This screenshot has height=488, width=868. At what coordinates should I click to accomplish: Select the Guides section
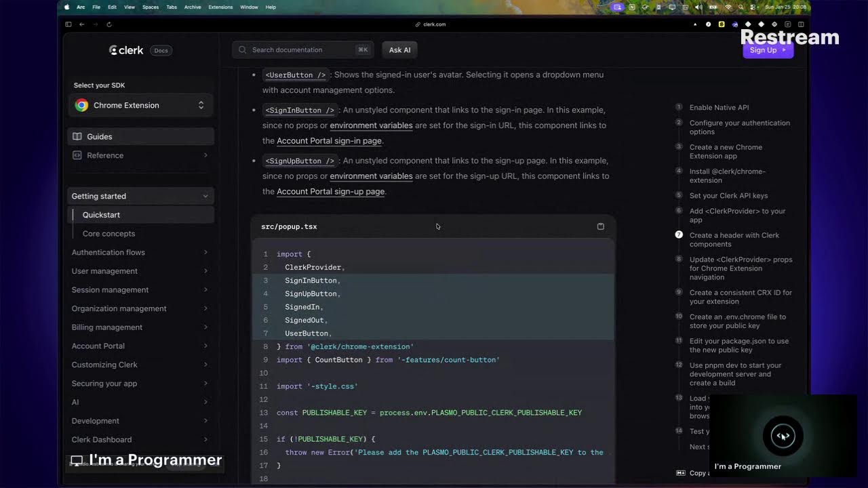[x=140, y=136]
